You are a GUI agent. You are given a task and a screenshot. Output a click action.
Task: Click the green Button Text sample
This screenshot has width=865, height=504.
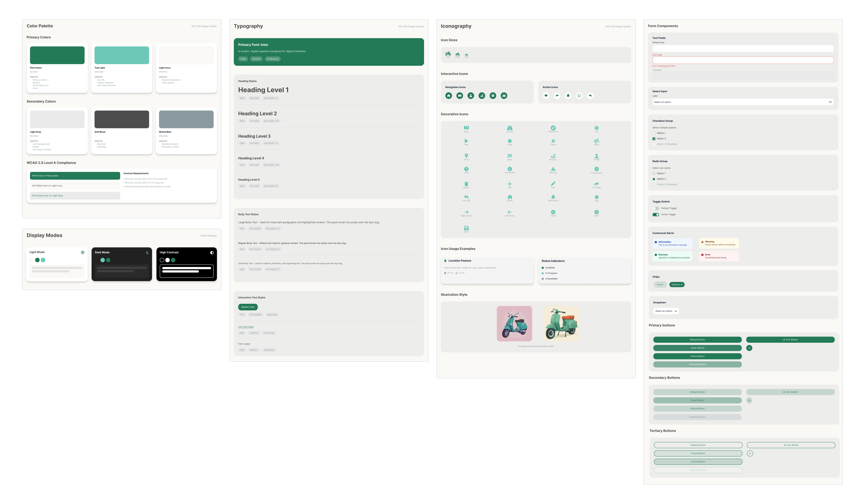click(x=248, y=307)
